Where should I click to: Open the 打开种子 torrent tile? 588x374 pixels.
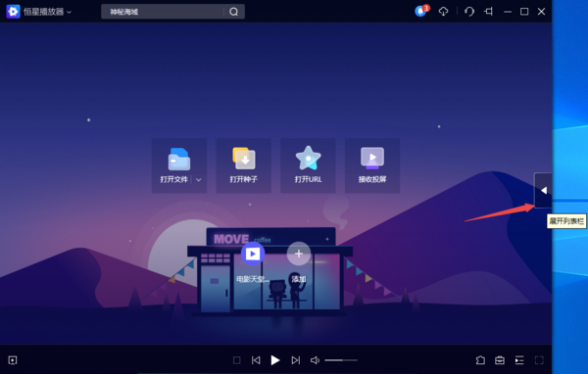click(244, 165)
